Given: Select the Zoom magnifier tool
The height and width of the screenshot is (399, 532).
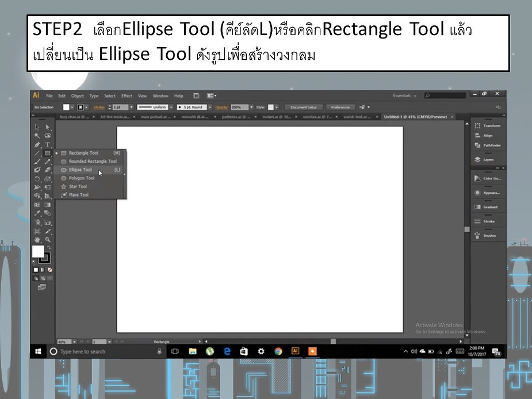Looking at the screenshot, I should coord(48,240).
